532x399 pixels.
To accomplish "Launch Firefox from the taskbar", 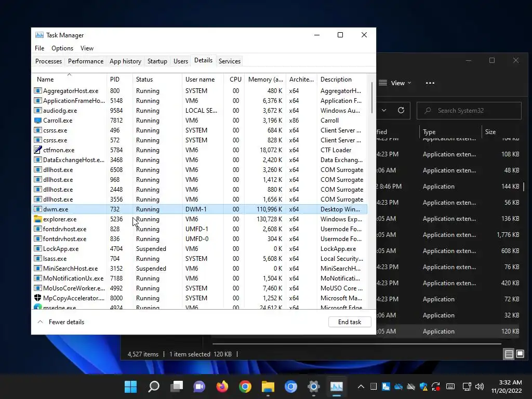I will click(222, 387).
